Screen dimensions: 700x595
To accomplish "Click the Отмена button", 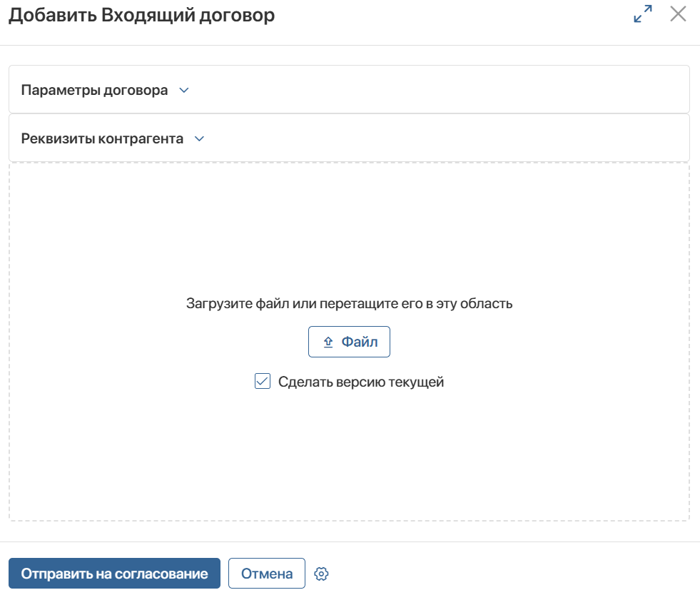I will coord(267,573).
